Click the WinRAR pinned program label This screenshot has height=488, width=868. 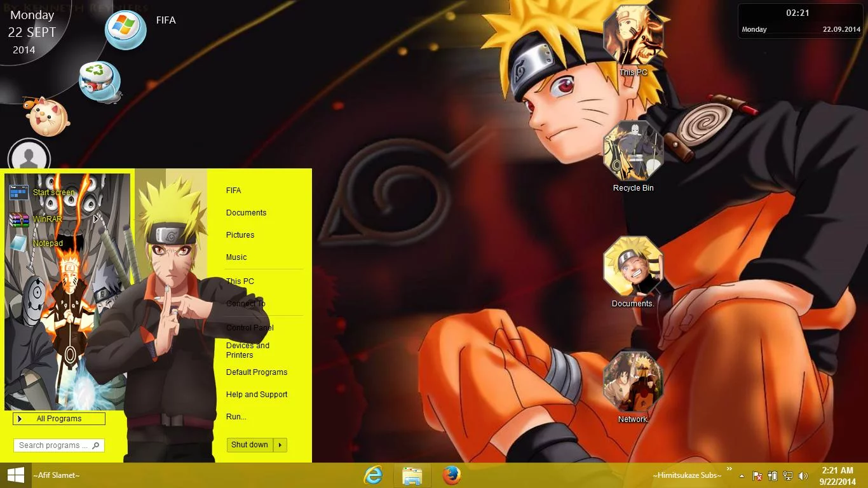pyautogui.click(x=48, y=219)
